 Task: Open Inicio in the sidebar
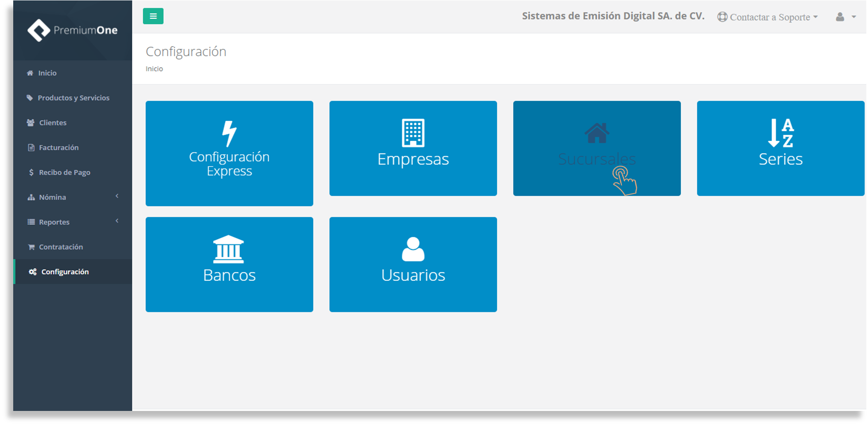[x=47, y=73]
